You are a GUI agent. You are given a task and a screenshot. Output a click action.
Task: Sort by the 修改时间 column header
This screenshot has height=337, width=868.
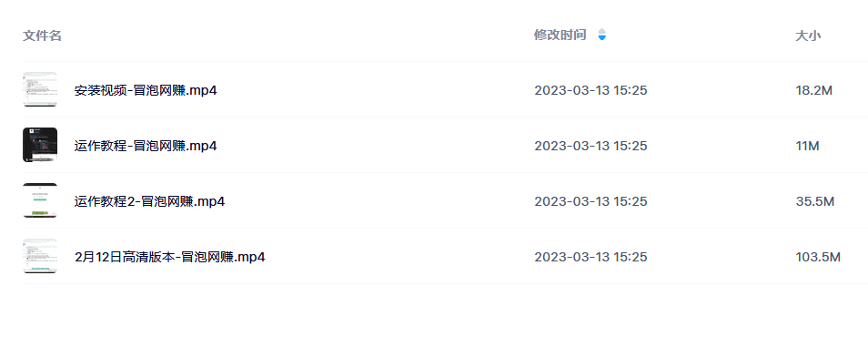tap(560, 35)
